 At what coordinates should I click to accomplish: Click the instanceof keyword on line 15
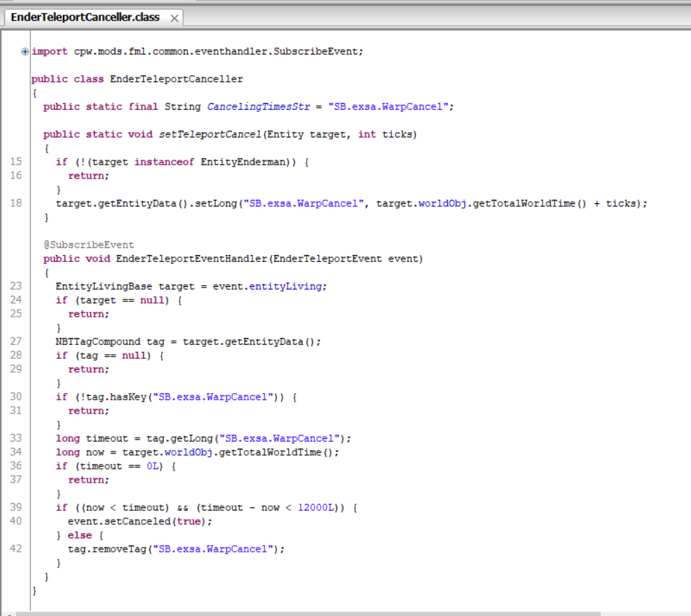164,162
